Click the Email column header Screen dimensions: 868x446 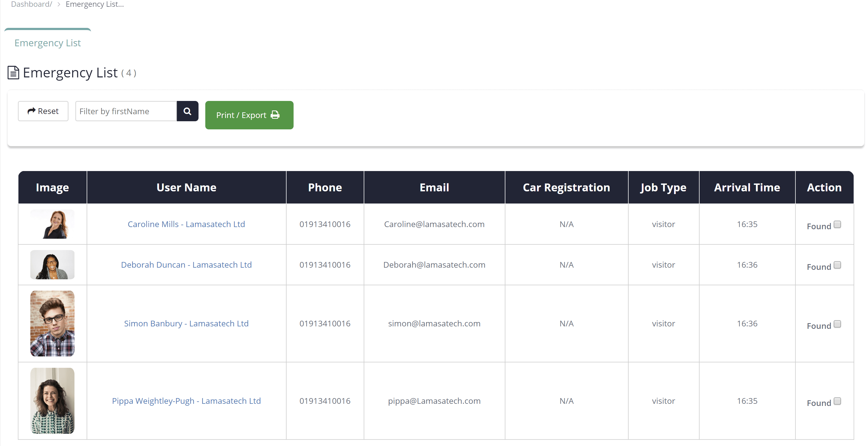(x=434, y=188)
